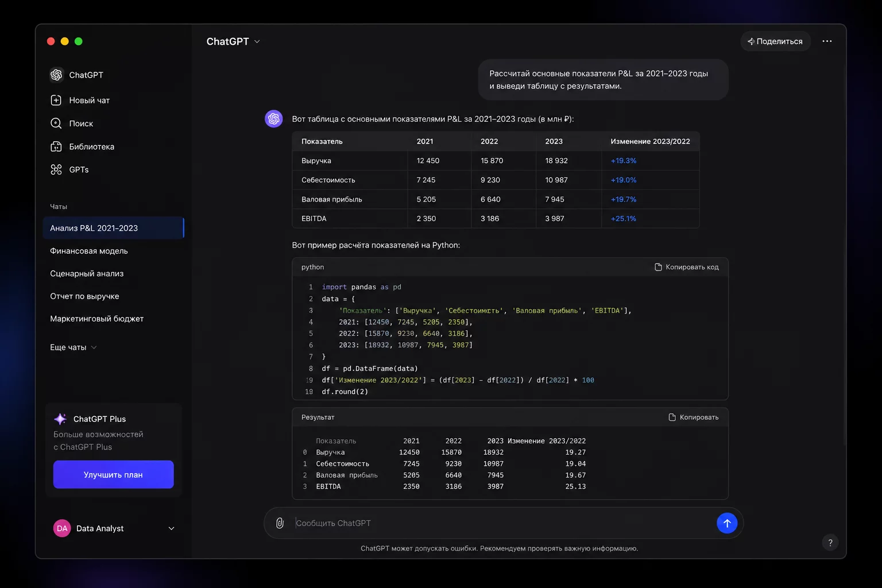Expand the Еще чаты list
The image size is (882, 588).
(73, 347)
